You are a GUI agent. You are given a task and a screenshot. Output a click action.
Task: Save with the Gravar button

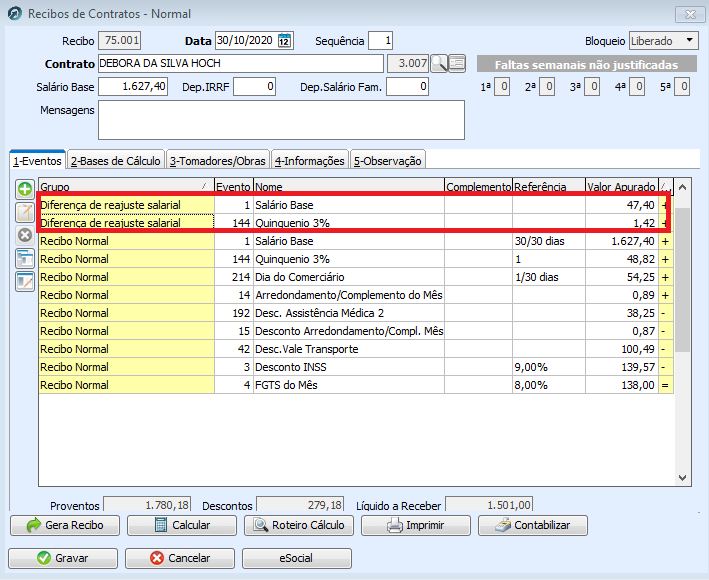63,558
